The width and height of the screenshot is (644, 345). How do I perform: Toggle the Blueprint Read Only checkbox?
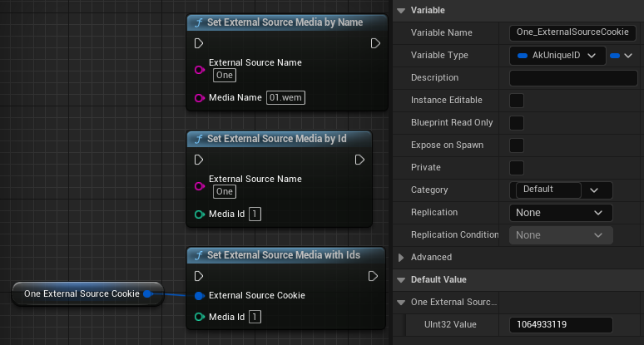click(x=516, y=123)
